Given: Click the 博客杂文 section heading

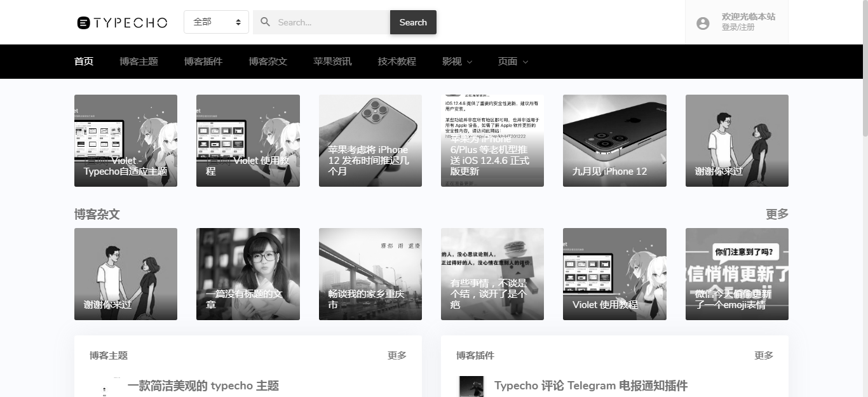Looking at the screenshot, I should point(97,214).
